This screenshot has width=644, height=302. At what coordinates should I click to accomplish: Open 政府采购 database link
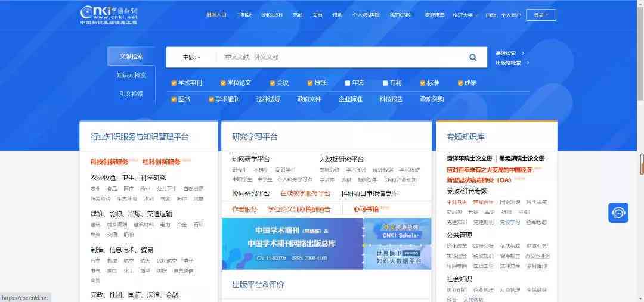432,99
